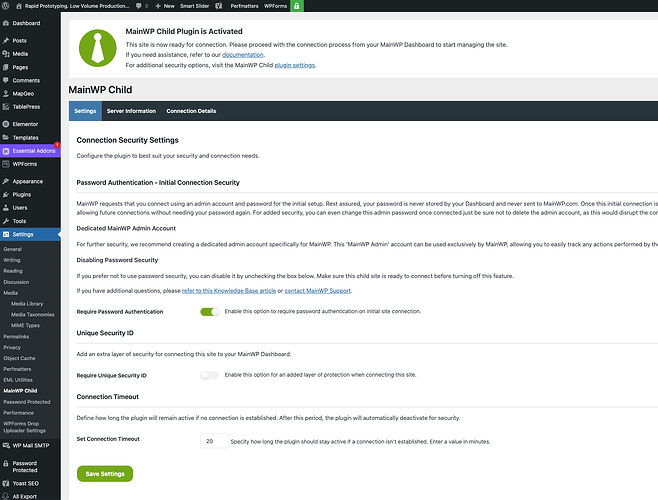658x500 pixels.
Task: Click the Elementor sidebar icon
Action: tap(6, 124)
